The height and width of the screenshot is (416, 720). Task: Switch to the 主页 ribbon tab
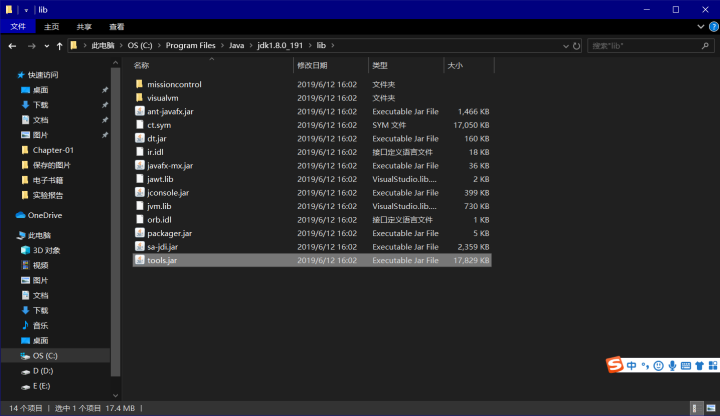click(51, 27)
